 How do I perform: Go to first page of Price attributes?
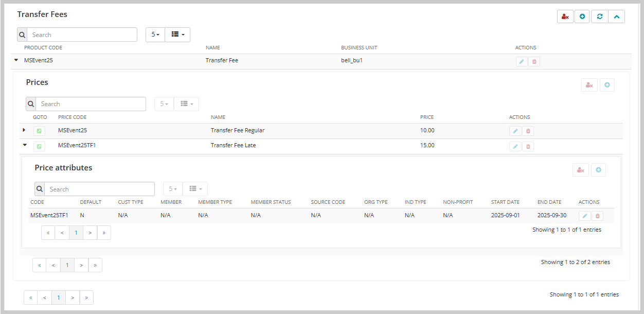(x=48, y=233)
